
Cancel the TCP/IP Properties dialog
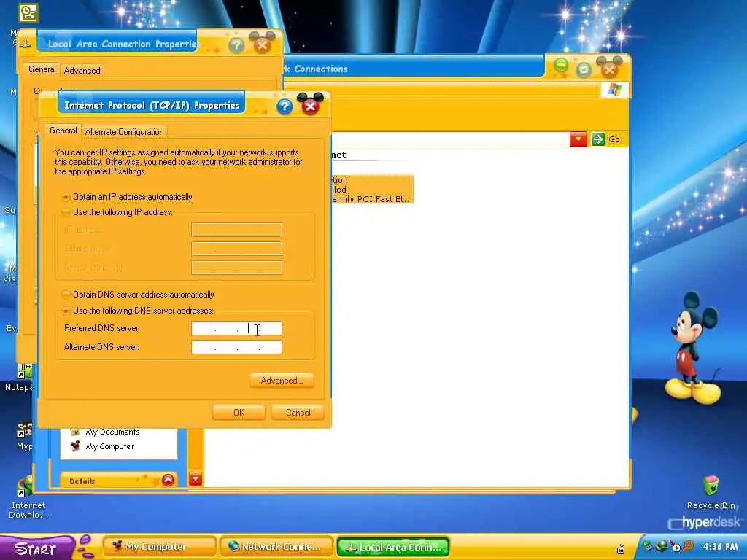click(x=298, y=413)
